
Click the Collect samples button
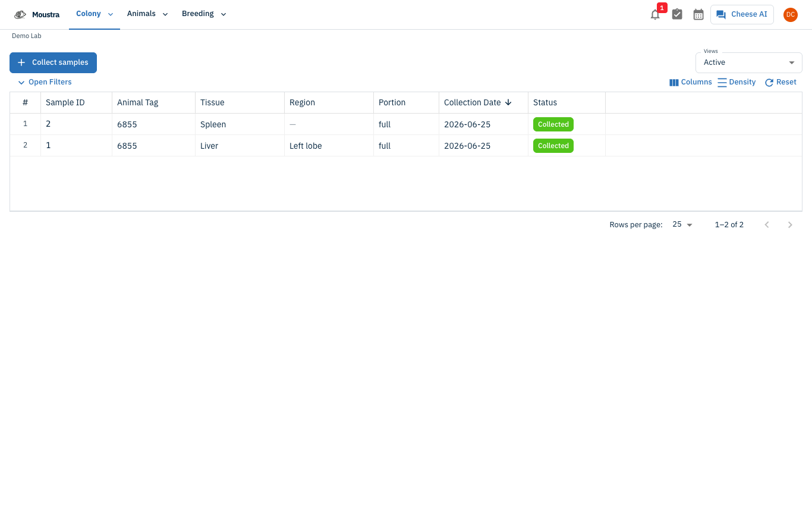pos(53,62)
